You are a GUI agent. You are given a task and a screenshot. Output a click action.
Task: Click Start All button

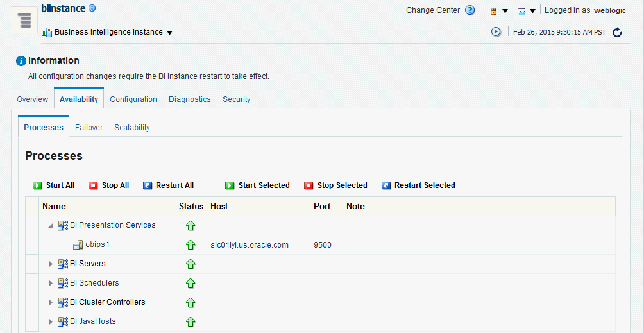(x=54, y=185)
